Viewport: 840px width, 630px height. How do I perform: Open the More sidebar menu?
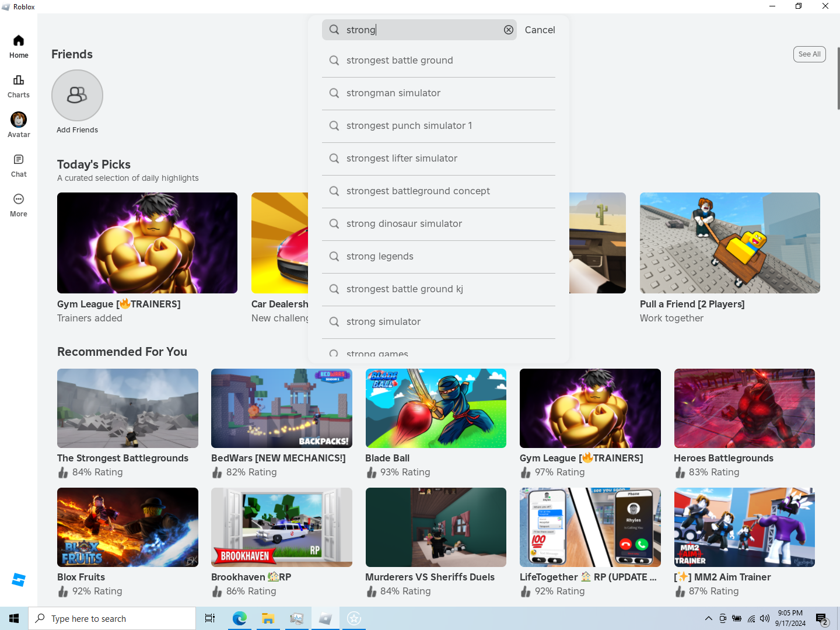tap(19, 205)
